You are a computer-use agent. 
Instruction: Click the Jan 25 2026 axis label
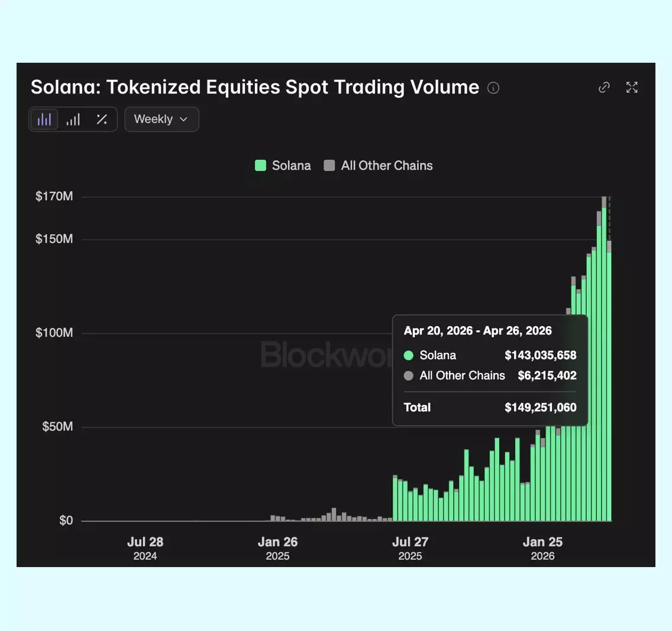click(x=542, y=548)
